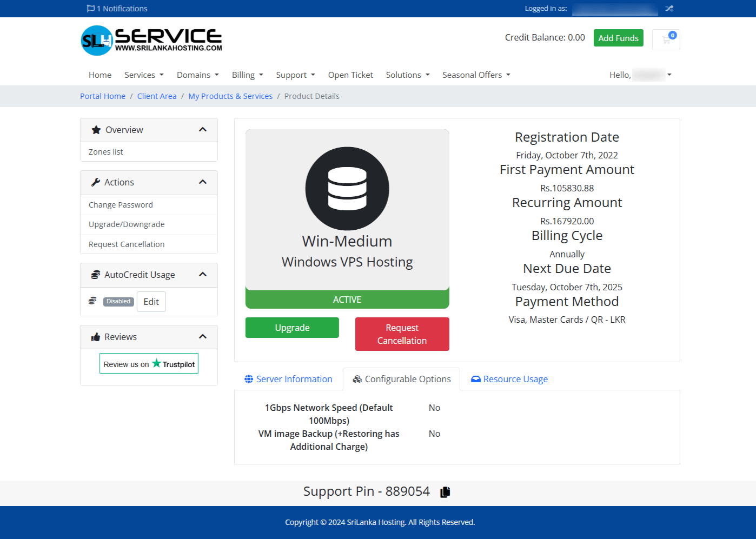Screen dimensions: 756x539
Task: Click the AutoCredit Usage coins icon
Action: 96,275
